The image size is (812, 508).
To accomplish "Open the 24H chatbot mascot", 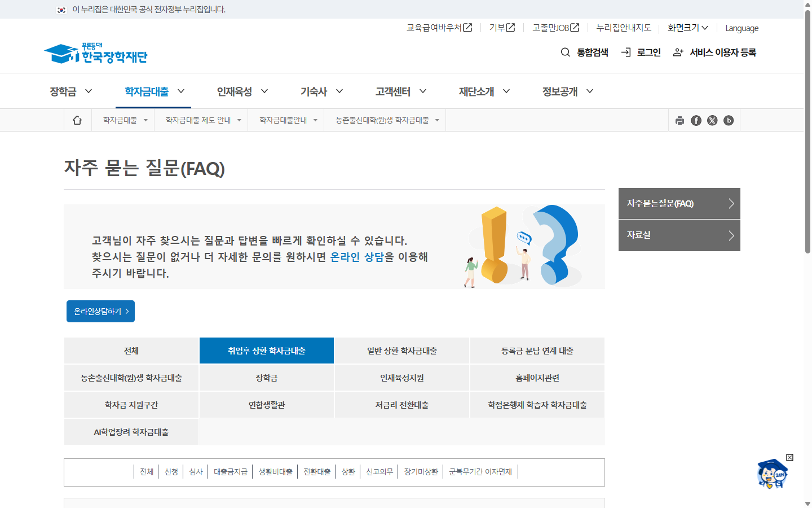I will 772,474.
